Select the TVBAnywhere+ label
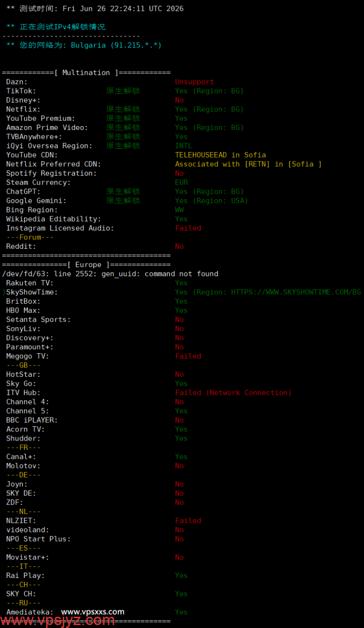This screenshot has height=628, width=364. [x=34, y=136]
